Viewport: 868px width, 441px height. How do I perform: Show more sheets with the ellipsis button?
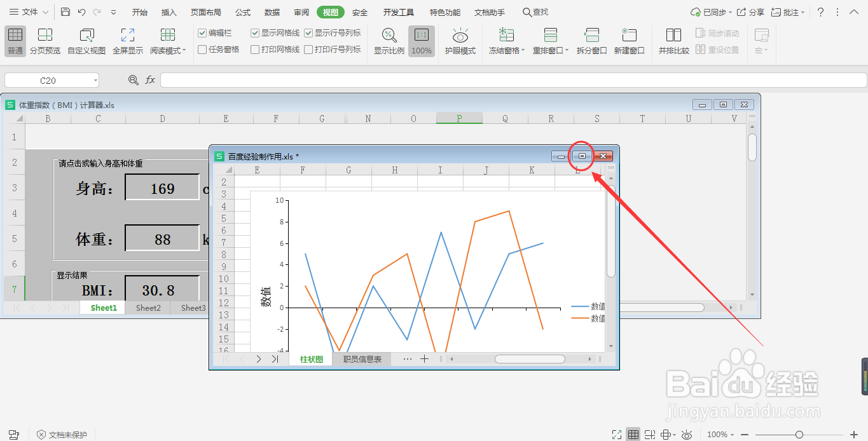pos(408,359)
